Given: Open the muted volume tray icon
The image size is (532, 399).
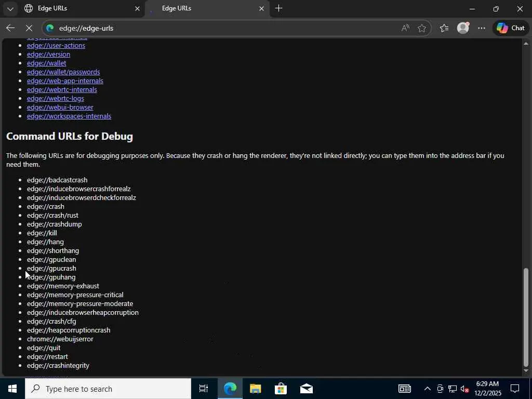Looking at the screenshot, I should coord(465,389).
